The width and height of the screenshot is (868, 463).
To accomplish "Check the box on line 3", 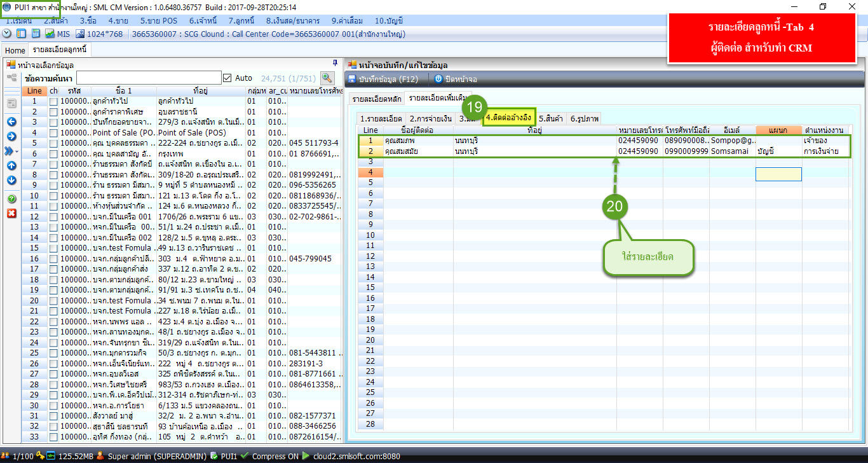I will coord(54,122).
